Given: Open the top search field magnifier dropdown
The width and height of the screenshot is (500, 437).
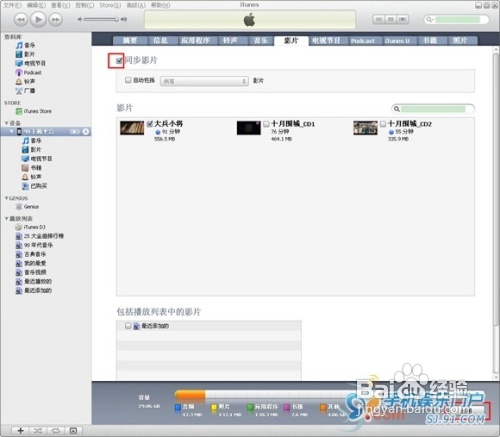Looking at the screenshot, I should [x=430, y=19].
